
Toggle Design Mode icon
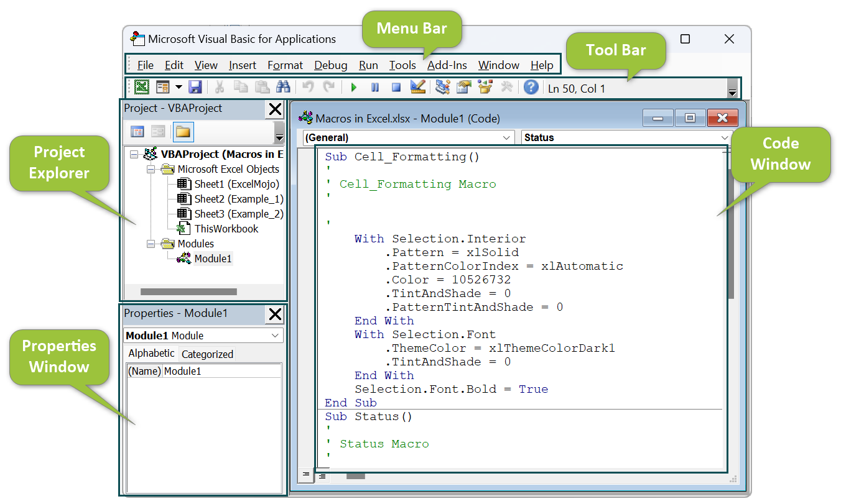pos(418,88)
